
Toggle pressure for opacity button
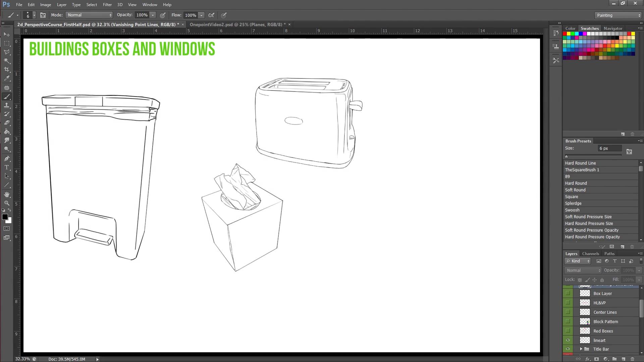(163, 15)
